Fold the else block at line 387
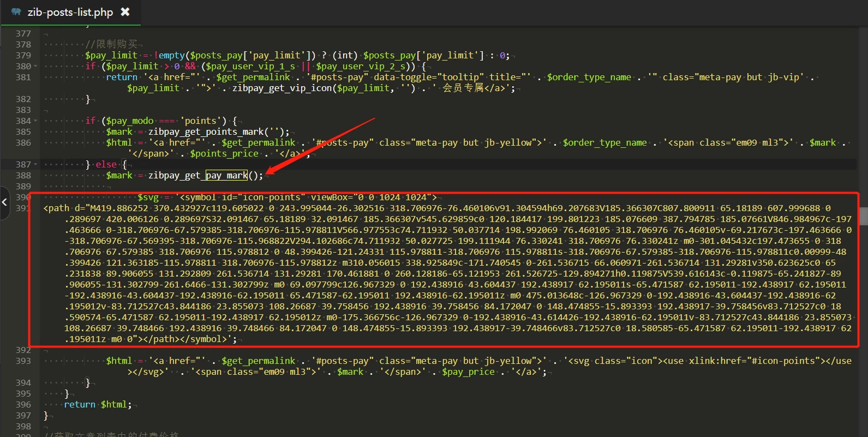Viewport: 868px width, 437px height. 36,165
